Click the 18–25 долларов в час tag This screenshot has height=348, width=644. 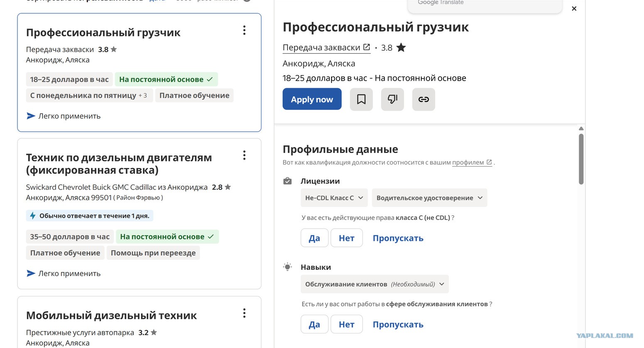click(69, 79)
